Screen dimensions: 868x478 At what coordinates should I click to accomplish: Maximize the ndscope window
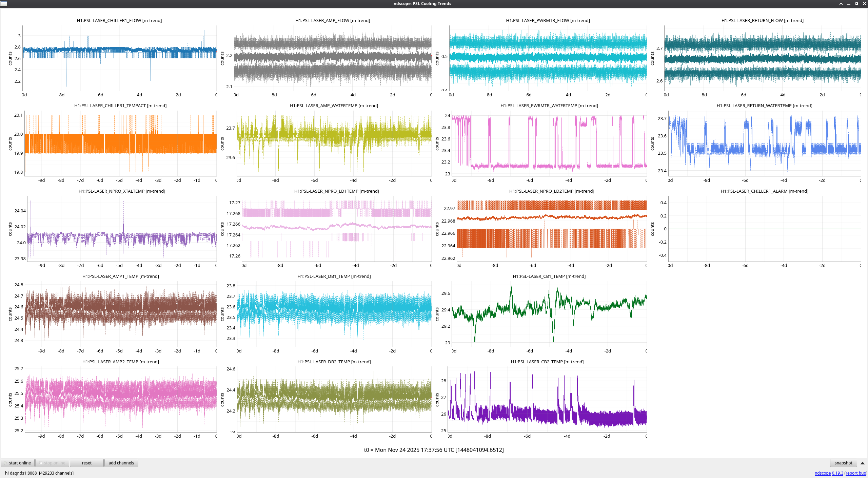coord(856,4)
